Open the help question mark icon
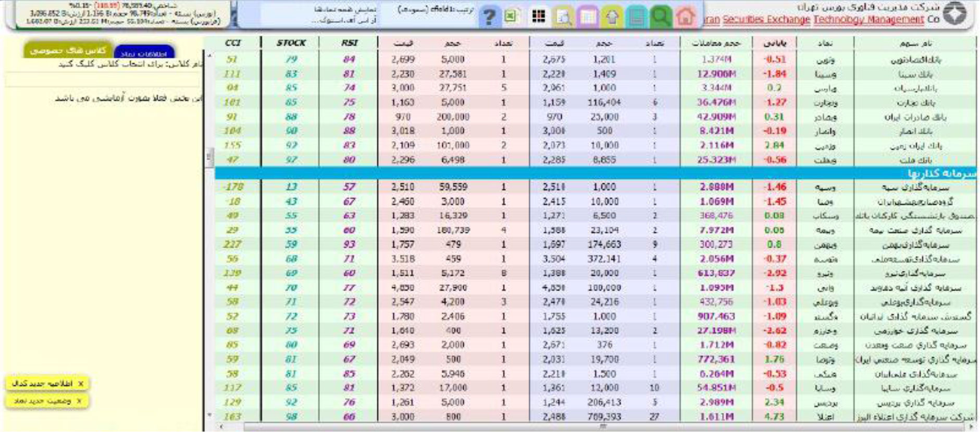Image resolution: width=980 pixels, height=432 pixels. click(489, 17)
